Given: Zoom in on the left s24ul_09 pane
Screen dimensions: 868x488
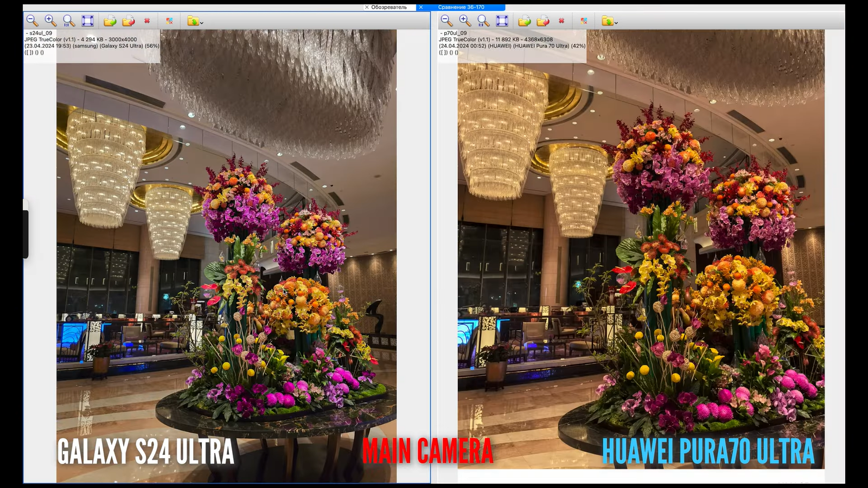Looking at the screenshot, I should tap(50, 21).
